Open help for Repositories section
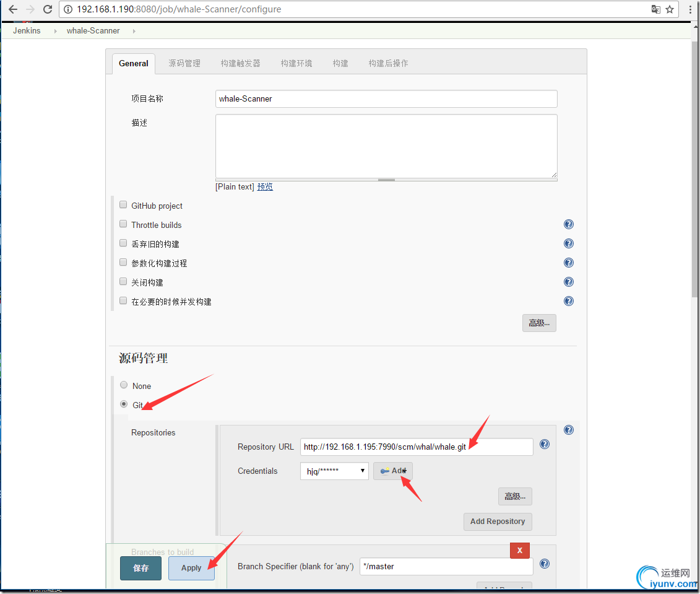This screenshot has width=700, height=594. pos(569,430)
